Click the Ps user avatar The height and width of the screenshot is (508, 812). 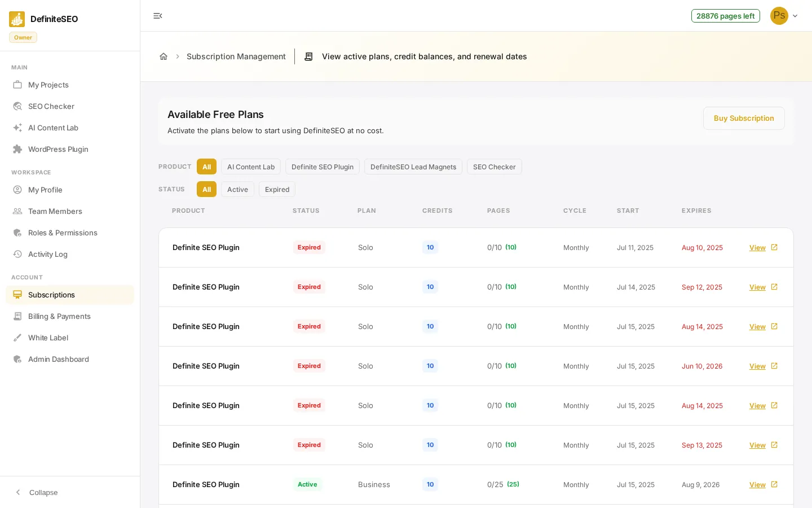(779, 16)
